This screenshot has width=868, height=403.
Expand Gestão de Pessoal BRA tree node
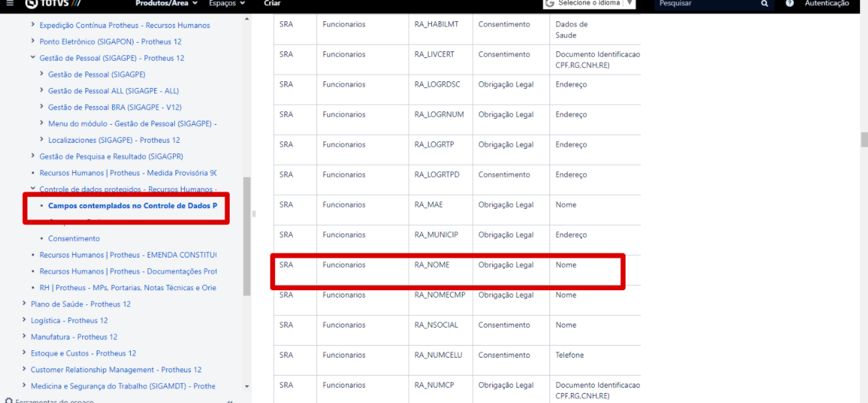42,107
